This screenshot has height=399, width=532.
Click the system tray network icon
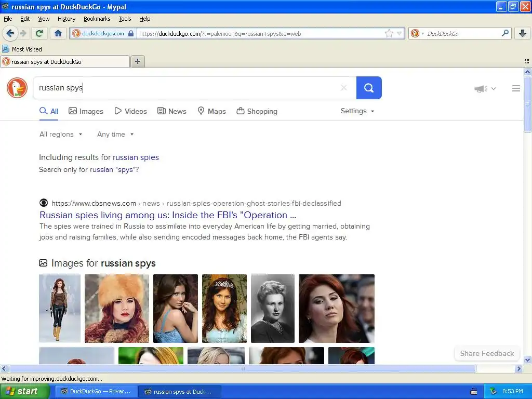[x=494, y=391]
